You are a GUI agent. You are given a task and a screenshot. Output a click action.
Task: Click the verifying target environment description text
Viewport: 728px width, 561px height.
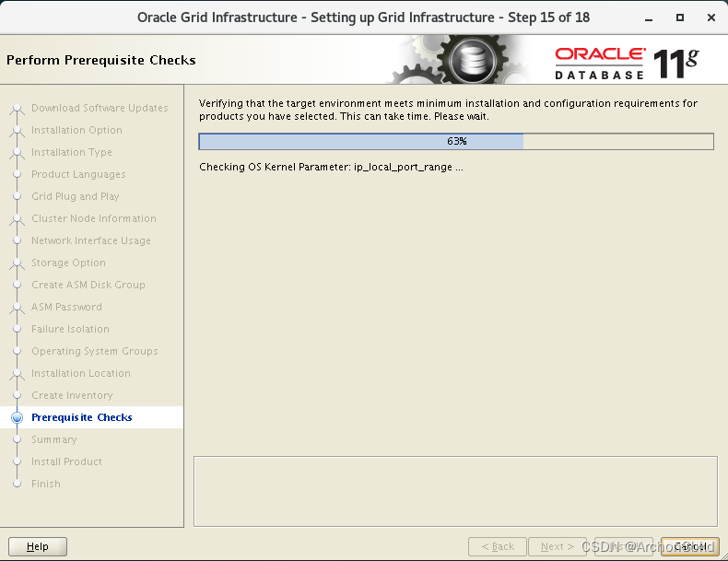(x=448, y=110)
